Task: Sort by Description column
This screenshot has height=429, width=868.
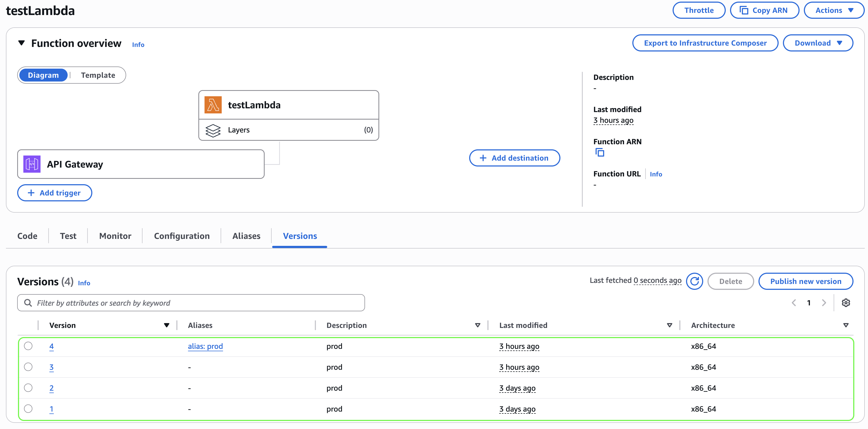Action: coord(477,325)
